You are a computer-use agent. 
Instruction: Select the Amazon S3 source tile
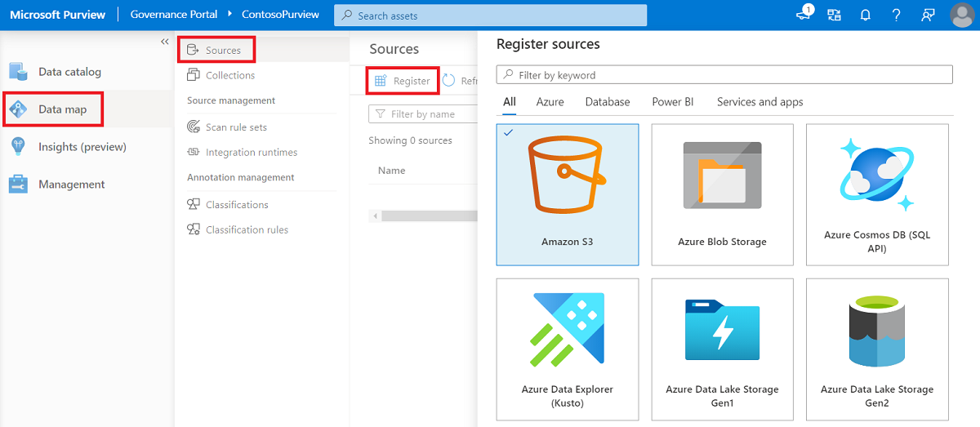(x=568, y=194)
